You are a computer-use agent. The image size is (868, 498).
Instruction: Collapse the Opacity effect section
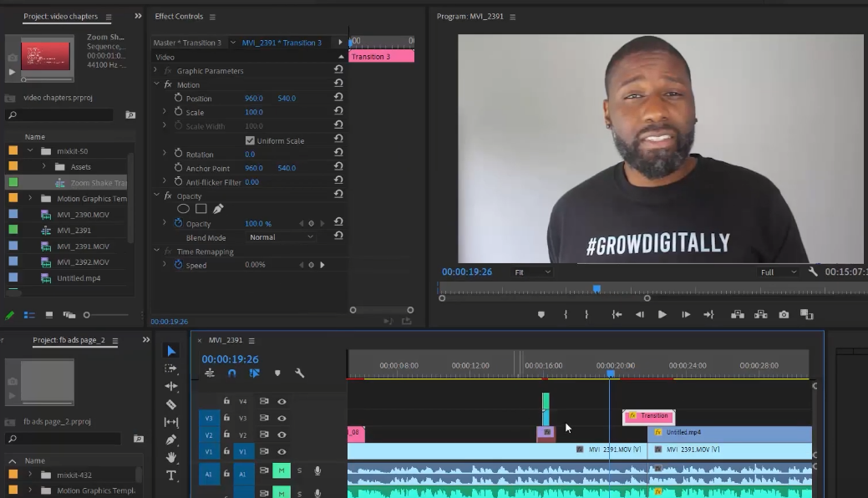[157, 196]
